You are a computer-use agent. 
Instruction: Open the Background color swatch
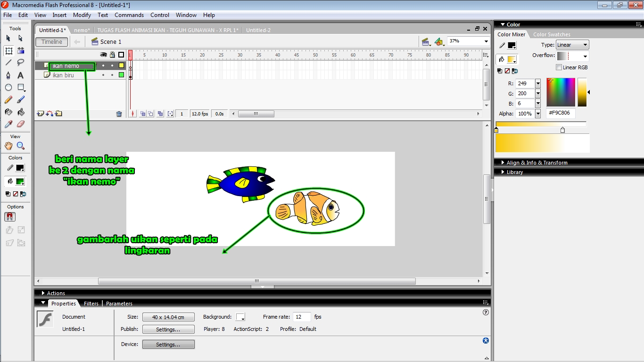(x=240, y=317)
